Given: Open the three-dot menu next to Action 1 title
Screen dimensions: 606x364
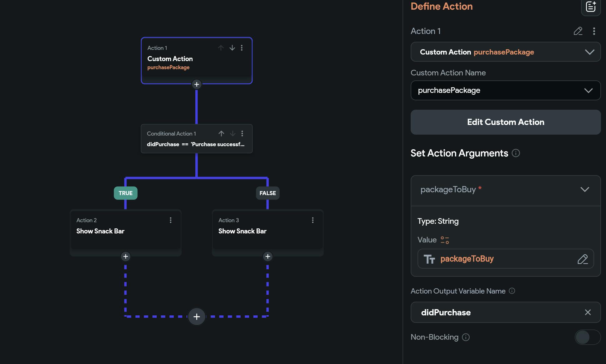Looking at the screenshot, I should point(594,31).
